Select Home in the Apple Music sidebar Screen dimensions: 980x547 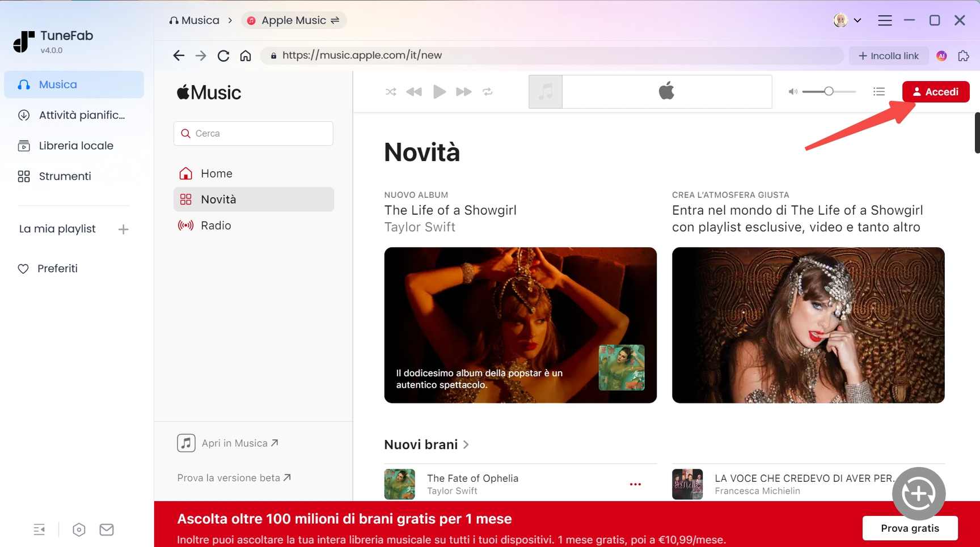[216, 173]
